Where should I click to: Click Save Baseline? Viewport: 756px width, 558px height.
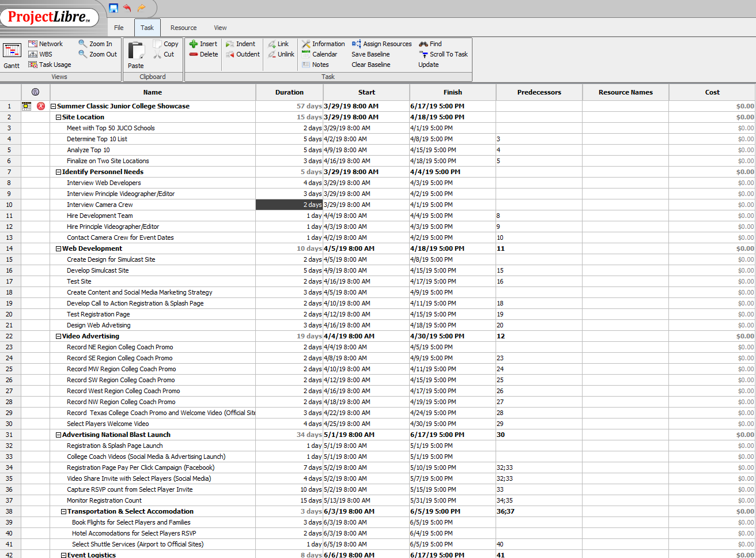click(371, 54)
